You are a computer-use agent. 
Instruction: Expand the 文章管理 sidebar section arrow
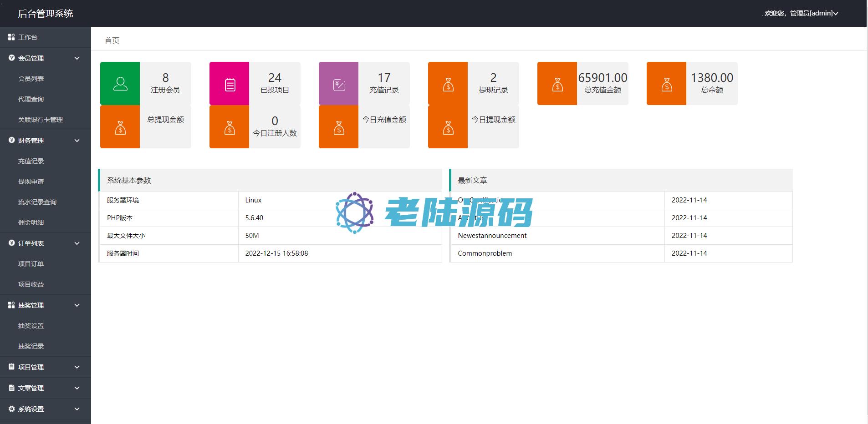click(x=77, y=388)
